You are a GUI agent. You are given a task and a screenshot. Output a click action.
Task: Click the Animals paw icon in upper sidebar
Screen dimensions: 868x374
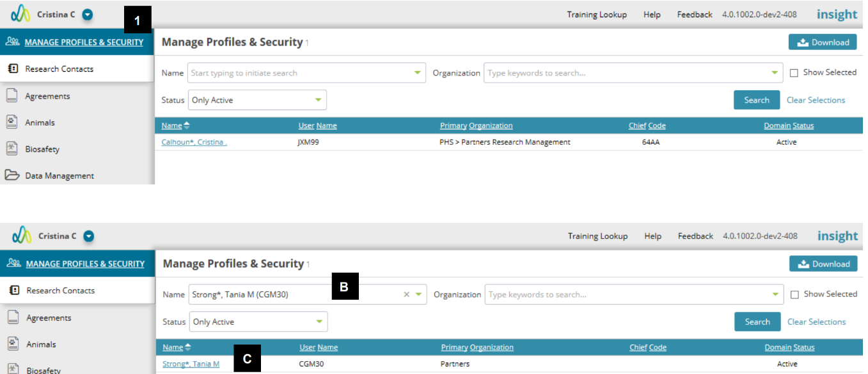point(12,122)
